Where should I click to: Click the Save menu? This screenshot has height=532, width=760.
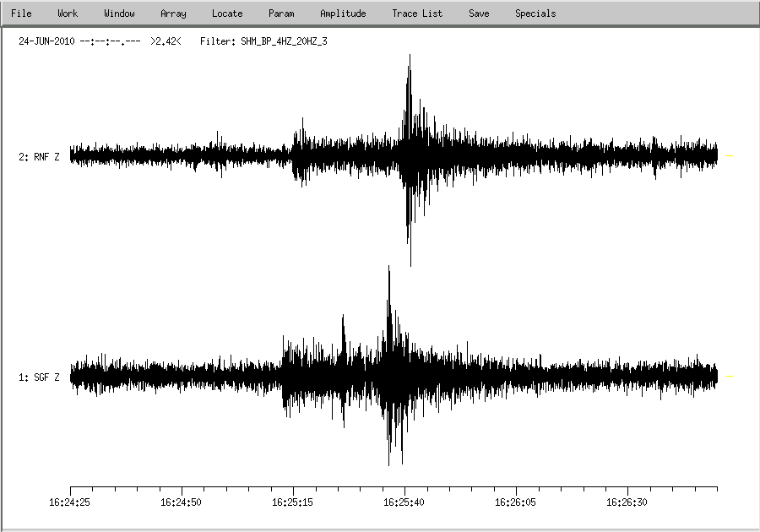(479, 14)
